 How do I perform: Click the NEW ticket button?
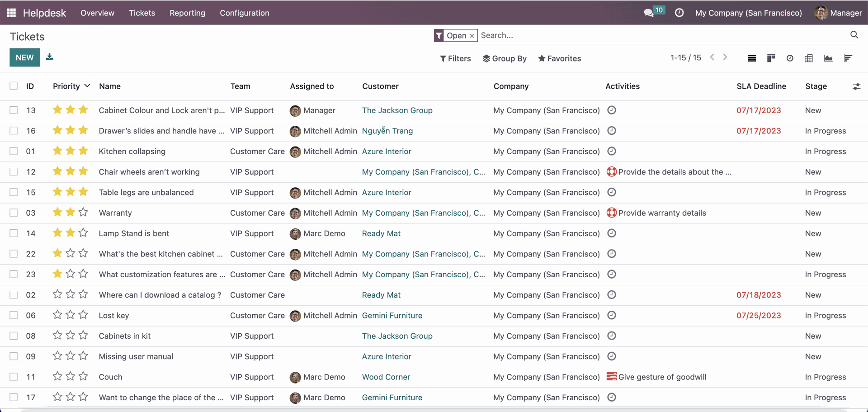click(x=24, y=57)
